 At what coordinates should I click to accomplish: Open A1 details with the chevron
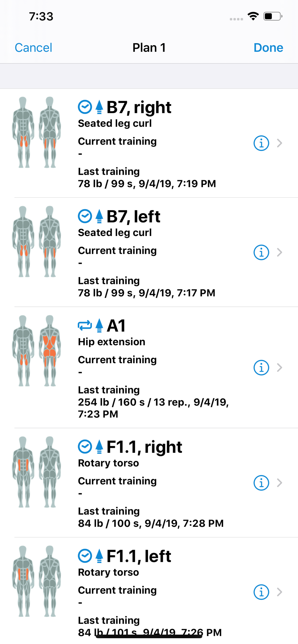coord(280,367)
